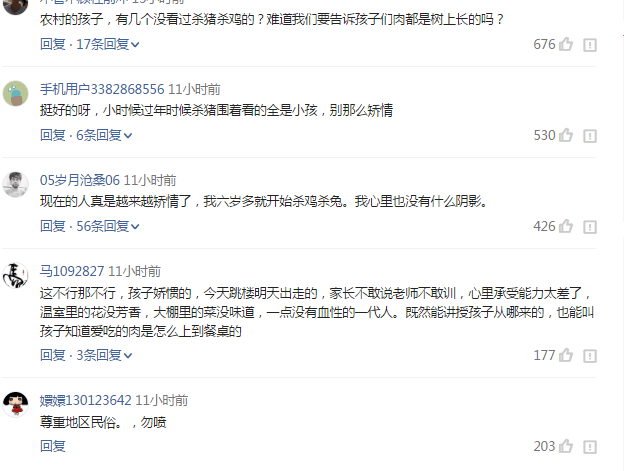This screenshot has width=624, height=471.
Task: Expand the 17条回复 replies
Action: (107, 44)
